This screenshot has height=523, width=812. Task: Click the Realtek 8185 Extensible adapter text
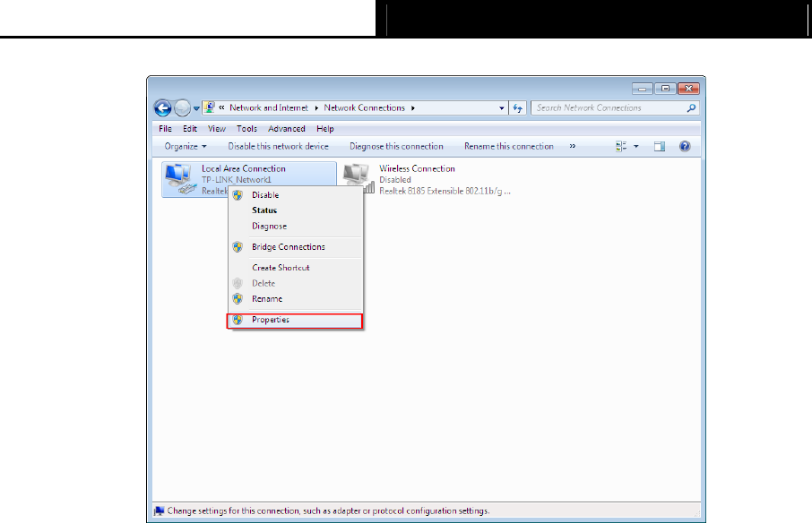[x=445, y=192]
